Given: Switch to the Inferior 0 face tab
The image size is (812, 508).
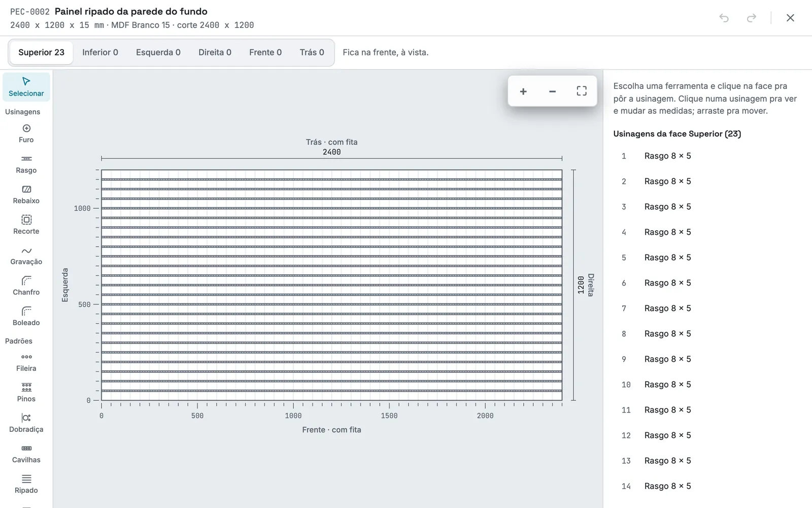Looking at the screenshot, I should click(x=100, y=52).
